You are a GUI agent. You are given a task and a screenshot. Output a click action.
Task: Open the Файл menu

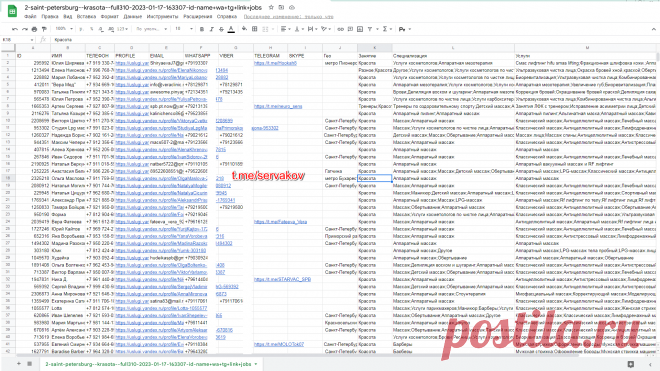(30, 17)
